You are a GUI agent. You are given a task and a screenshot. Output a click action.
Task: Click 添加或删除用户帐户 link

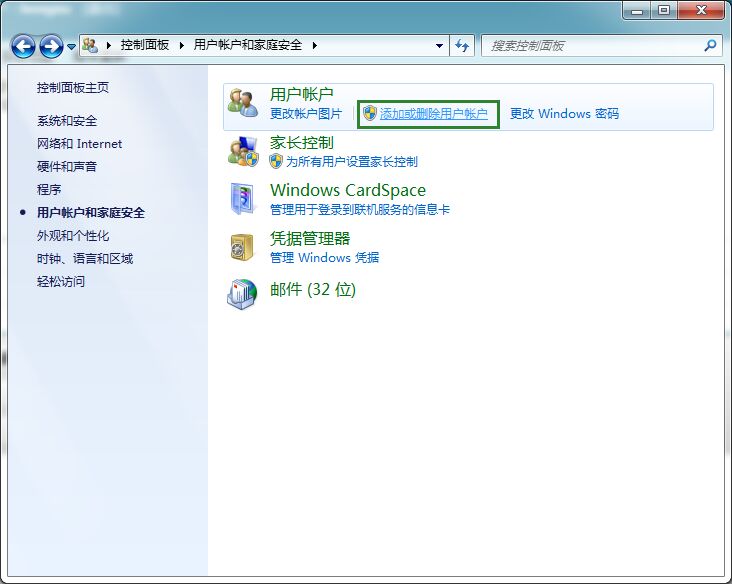click(x=434, y=114)
